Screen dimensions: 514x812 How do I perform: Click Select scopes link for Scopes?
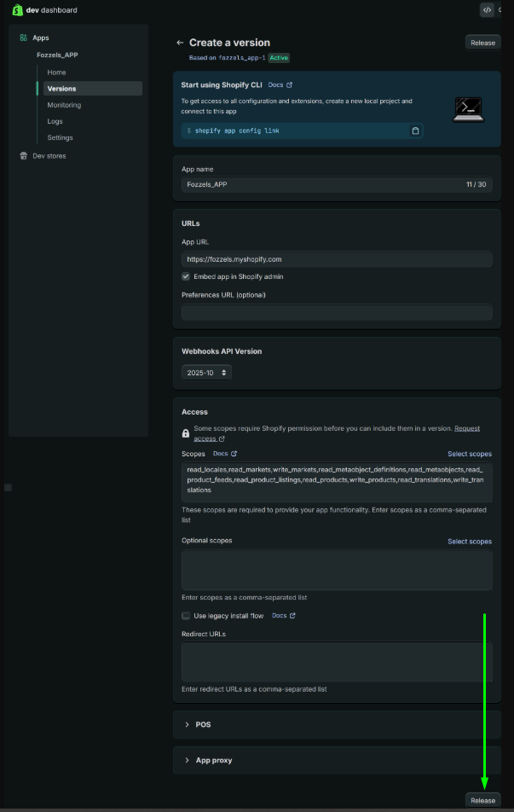(470, 454)
